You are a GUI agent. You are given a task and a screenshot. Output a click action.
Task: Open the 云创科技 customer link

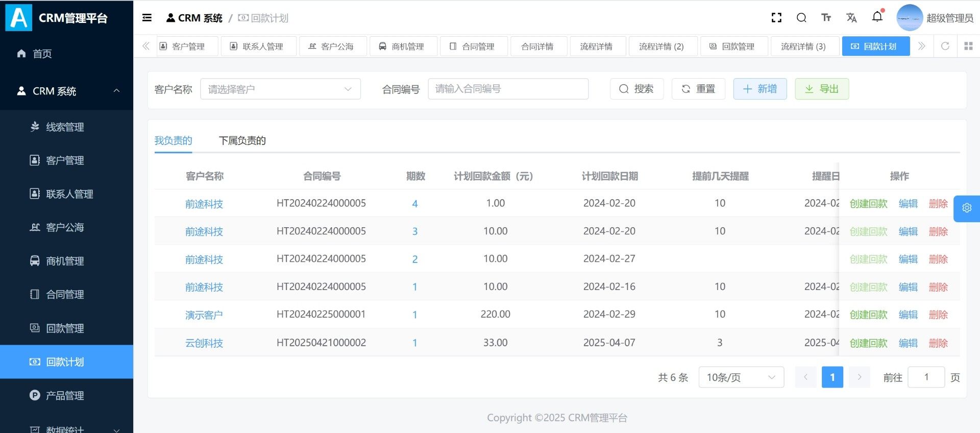[x=204, y=343]
